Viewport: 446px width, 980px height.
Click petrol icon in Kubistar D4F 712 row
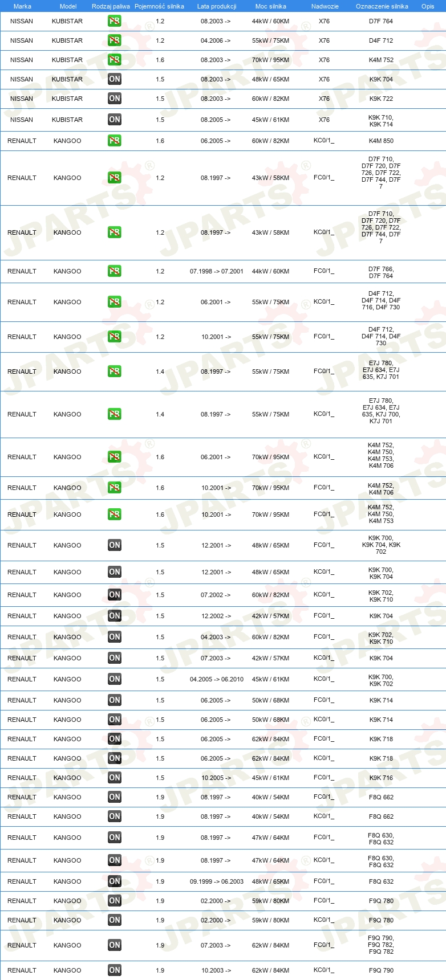tap(115, 40)
